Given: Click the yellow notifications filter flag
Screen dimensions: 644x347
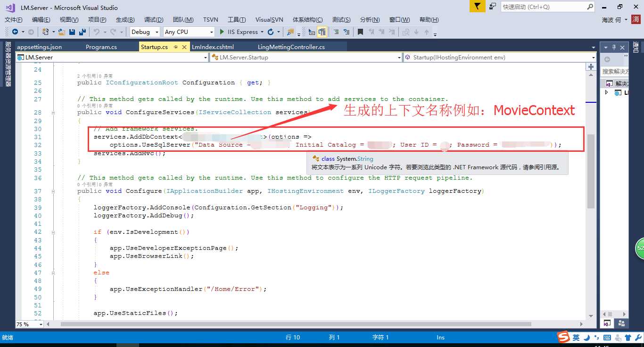Looking at the screenshot, I should pos(478,6).
